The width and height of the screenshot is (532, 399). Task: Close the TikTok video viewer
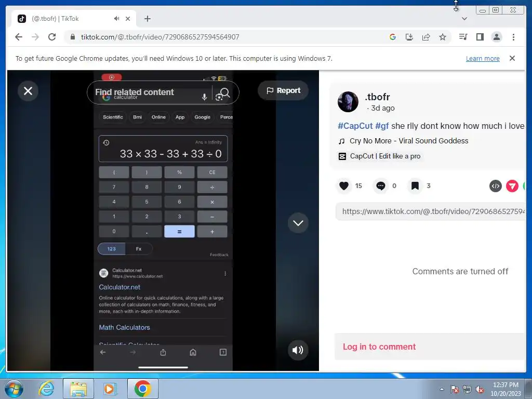[x=28, y=90]
